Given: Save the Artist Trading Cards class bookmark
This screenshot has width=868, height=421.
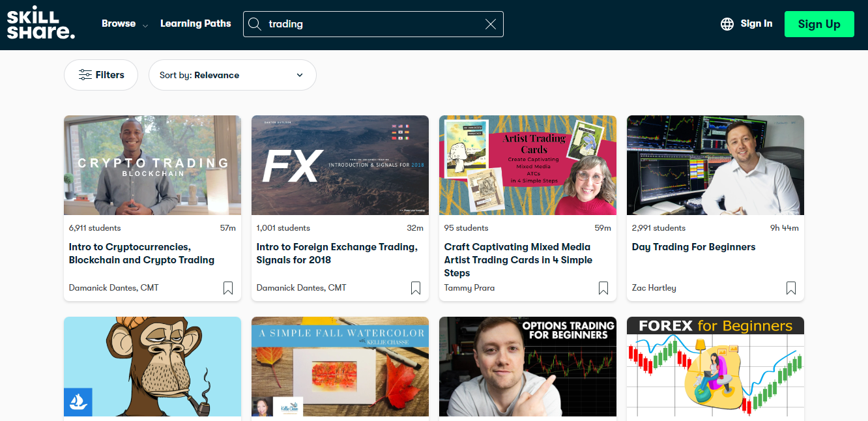Looking at the screenshot, I should [603, 288].
